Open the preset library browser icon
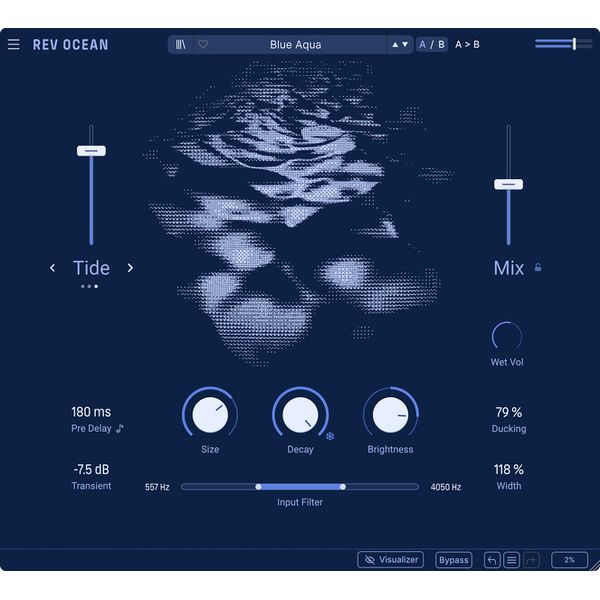The image size is (600, 600). (181, 45)
